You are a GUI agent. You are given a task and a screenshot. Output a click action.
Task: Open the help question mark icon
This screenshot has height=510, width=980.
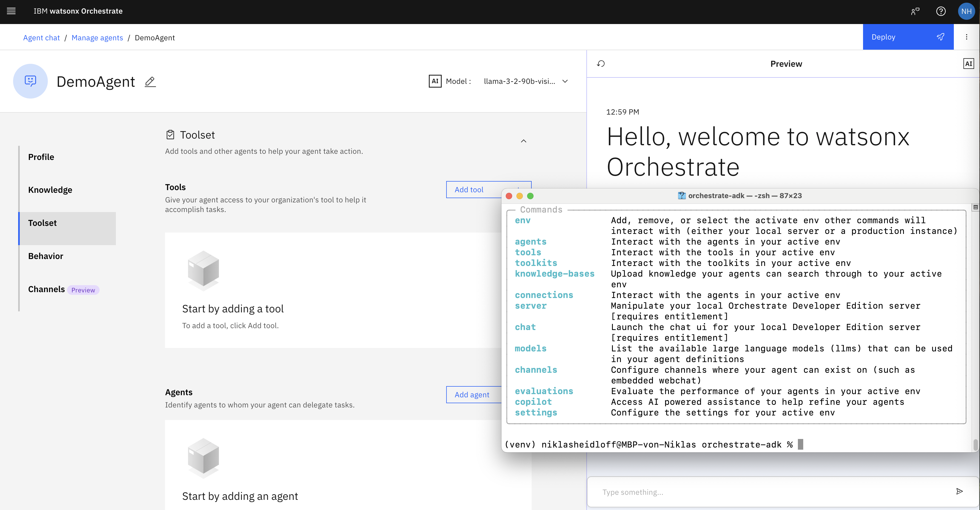(x=941, y=11)
